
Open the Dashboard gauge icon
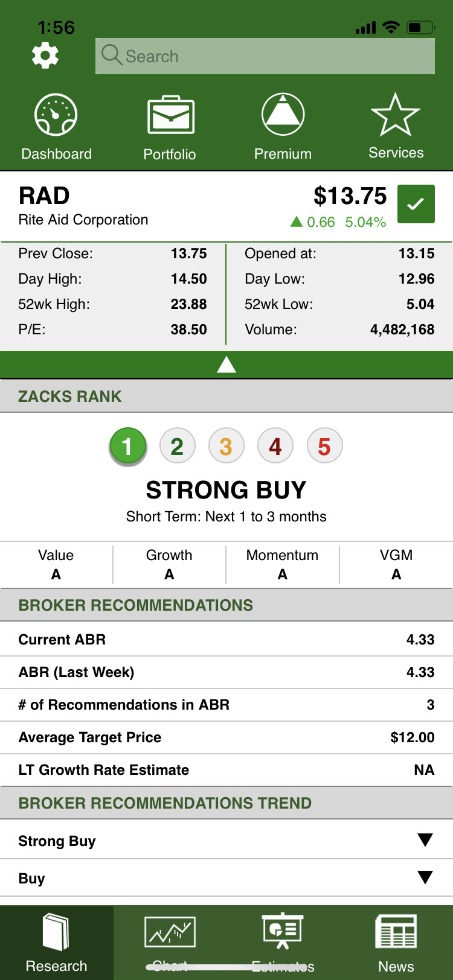(x=56, y=115)
